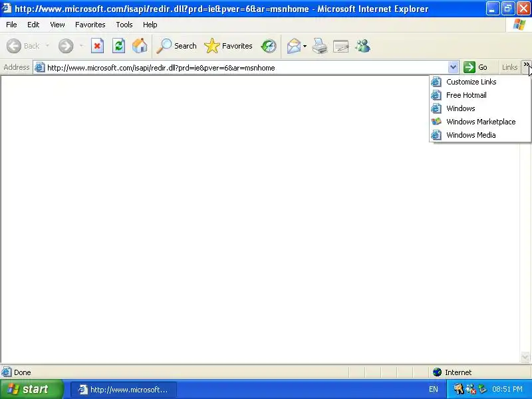Launch Messenger from the toolbar icon
Image resolution: width=532 pixels, height=399 pixels.
coord(362,46)
